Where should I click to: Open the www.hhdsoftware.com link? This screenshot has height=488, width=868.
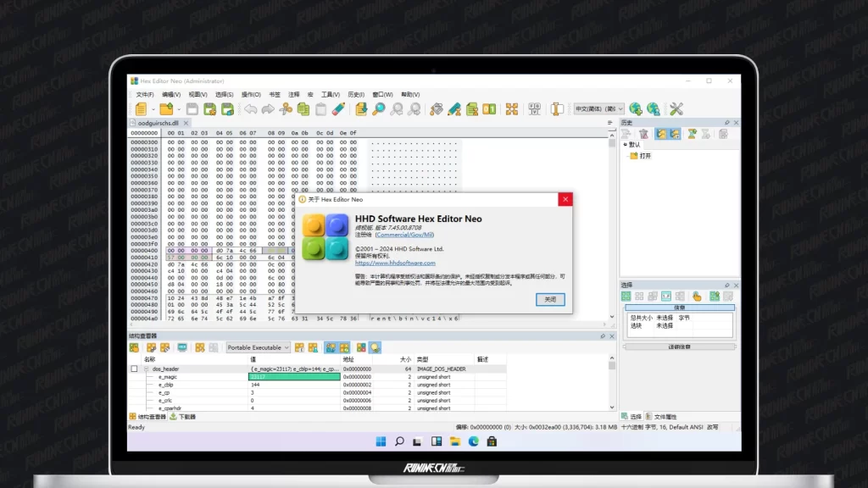[395, 263]
